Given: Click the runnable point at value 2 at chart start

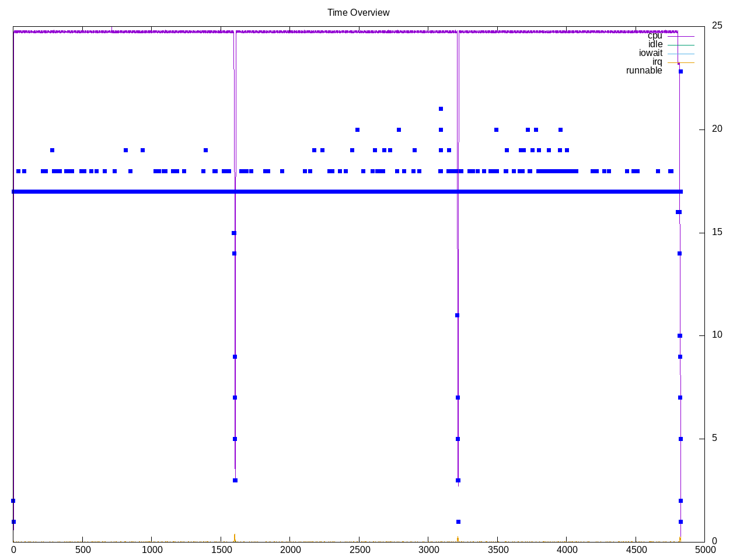Looking at the screenshot, I should click(x=13, y=501).
